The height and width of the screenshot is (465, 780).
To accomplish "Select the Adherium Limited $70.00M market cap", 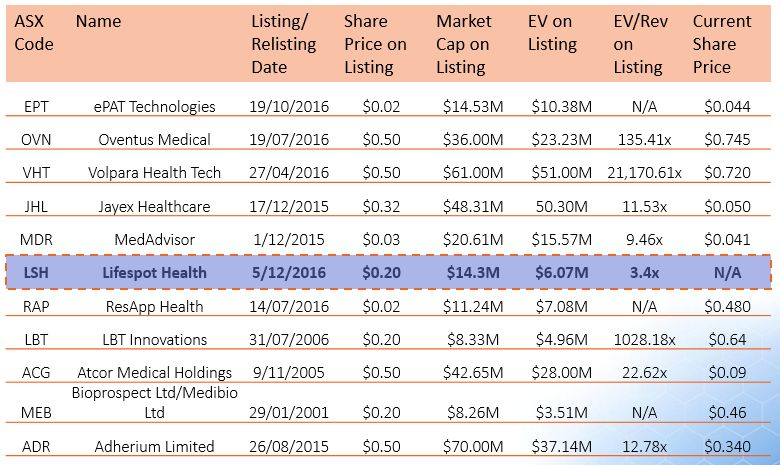I will point(467,446).
